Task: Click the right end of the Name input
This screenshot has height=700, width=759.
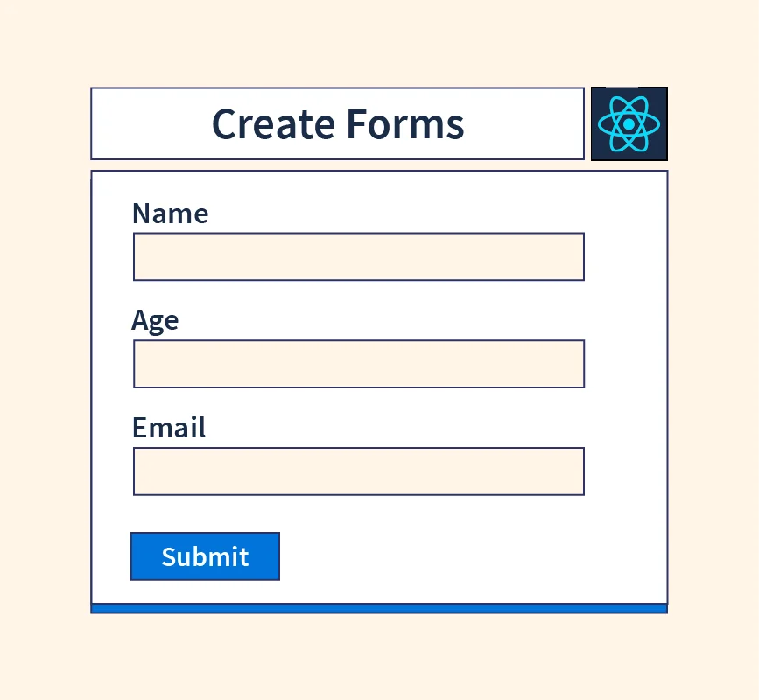Action: [569, 256]
